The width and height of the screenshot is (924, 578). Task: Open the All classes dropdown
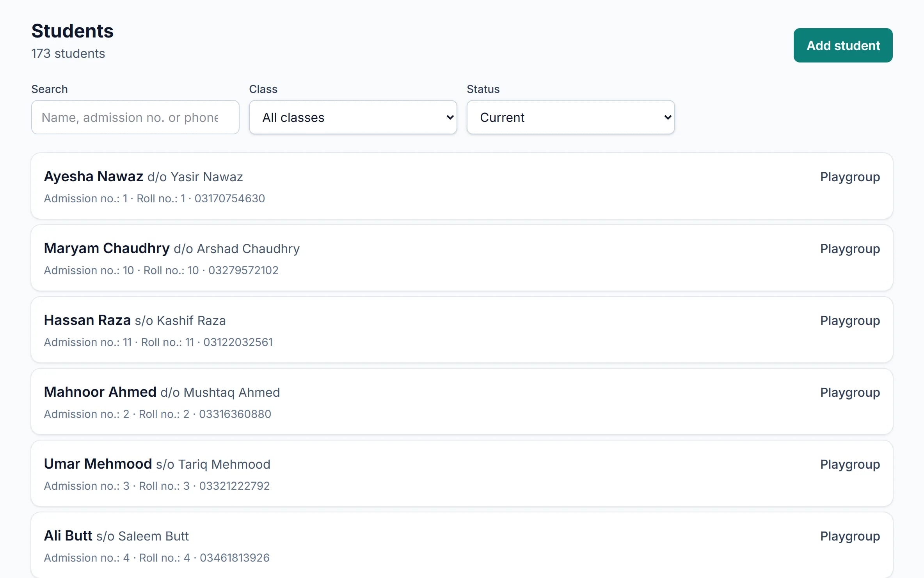tap(353, 117)
